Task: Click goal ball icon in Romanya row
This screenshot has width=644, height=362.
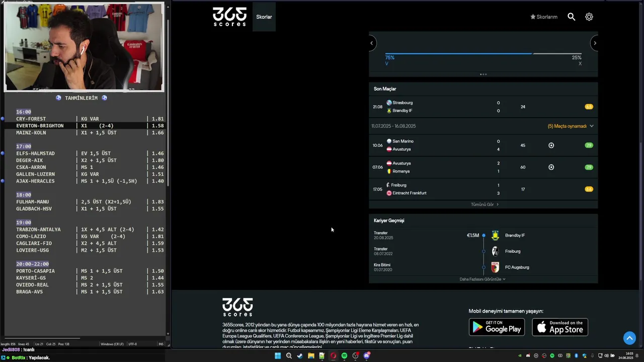Action: [x=551, y=167]
